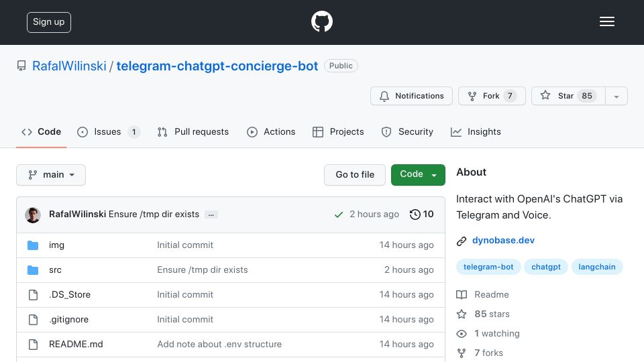Click the fork count badge 7
The width and height of the screenshot is (644, 362).
(510, 96)
